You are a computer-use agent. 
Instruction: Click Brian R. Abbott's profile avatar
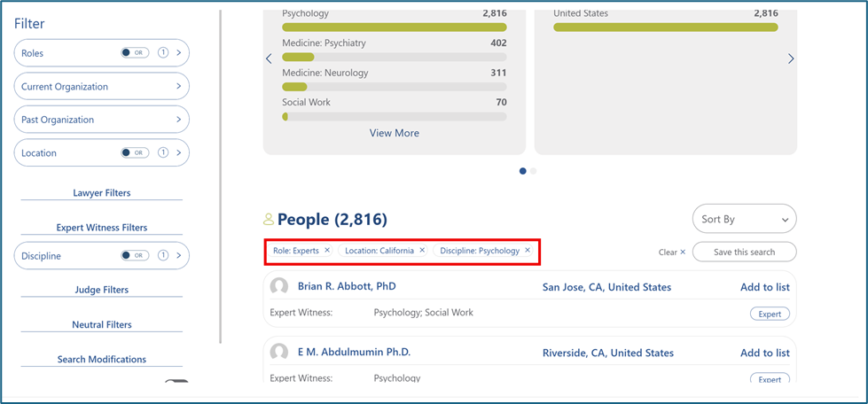point(279,287)
